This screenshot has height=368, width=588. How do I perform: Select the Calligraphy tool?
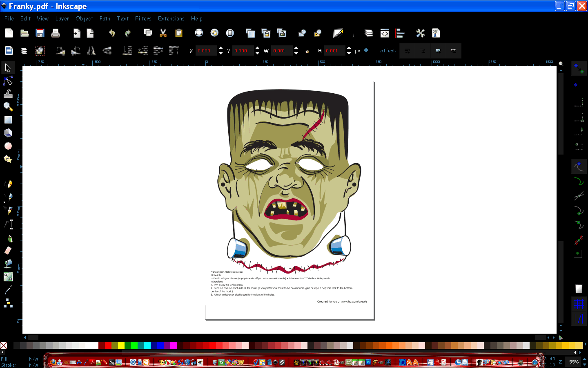pos(8,211)
